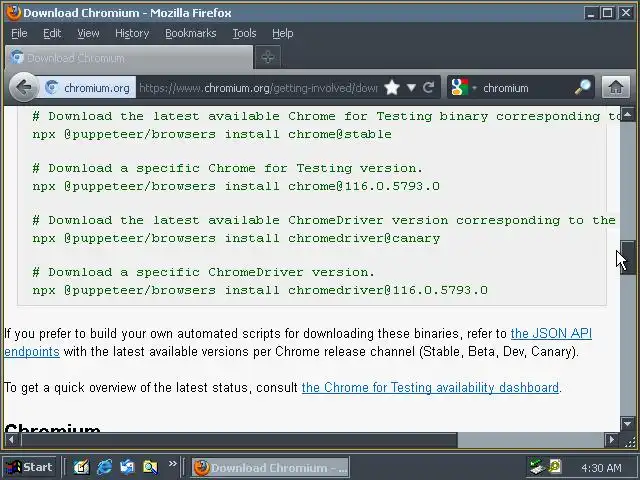
Task: Open the Start menu
Action: point(29,467)
